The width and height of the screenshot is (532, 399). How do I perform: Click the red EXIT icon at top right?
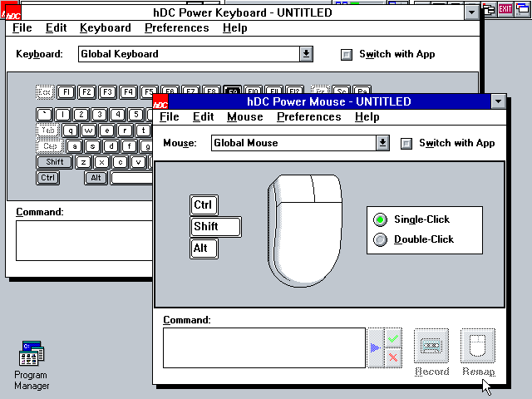tap(505, 9)
